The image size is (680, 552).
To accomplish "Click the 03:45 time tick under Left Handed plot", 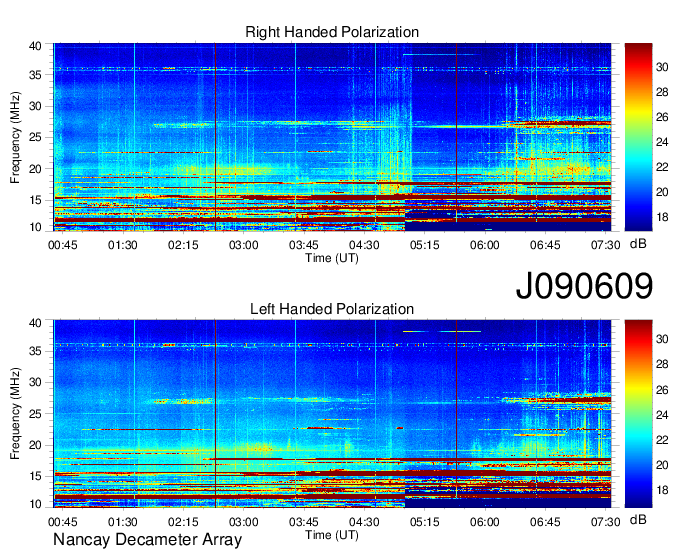I will (x=304, y=522).
